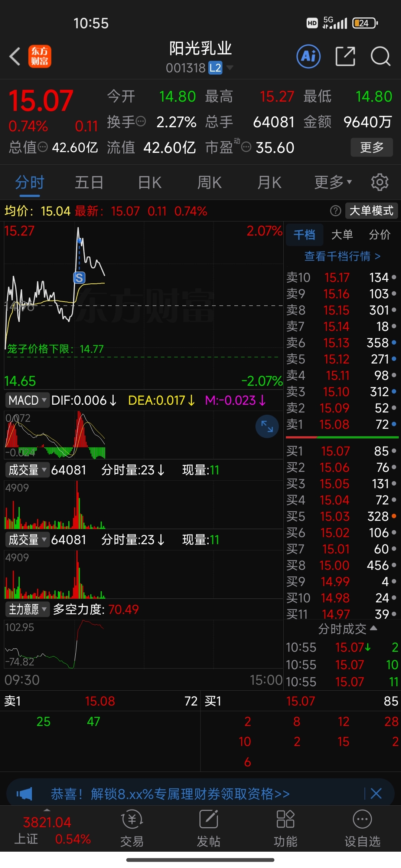Image resolution: width=401 pixels, height=868 pixels.
Task: Tap the 买1 row at 15.07 in order book
Action: click(342, 451)
